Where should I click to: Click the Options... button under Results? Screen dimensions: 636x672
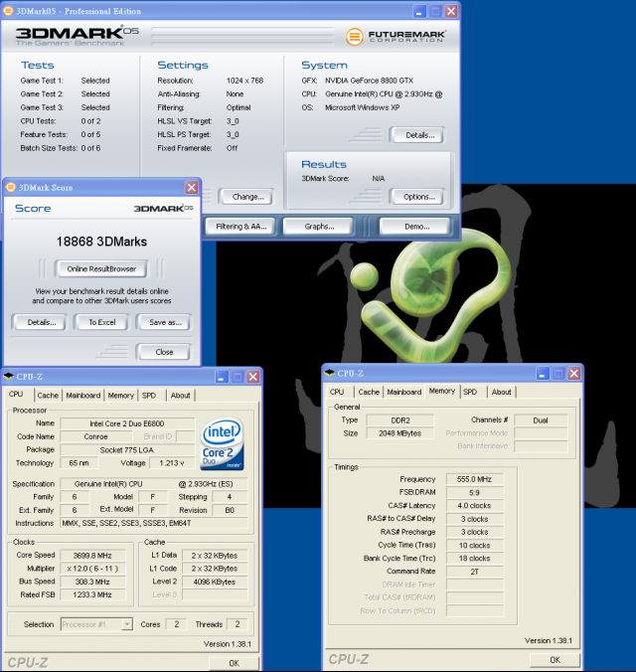coord(417,197)
